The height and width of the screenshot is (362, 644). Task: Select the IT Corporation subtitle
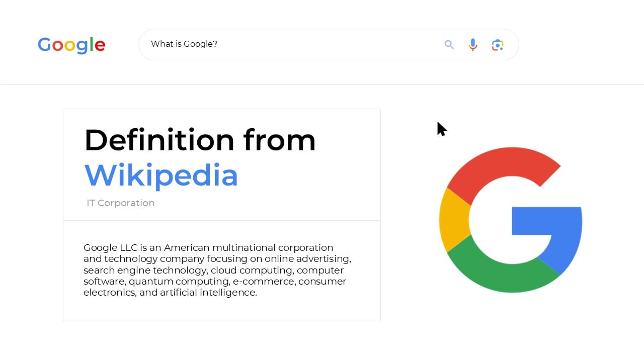click(x=121, y=203)
